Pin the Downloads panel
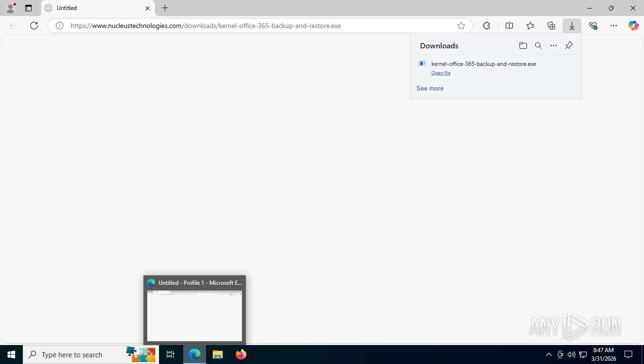The width and height of the screenshot is (644, 364). tap(569, 45)
